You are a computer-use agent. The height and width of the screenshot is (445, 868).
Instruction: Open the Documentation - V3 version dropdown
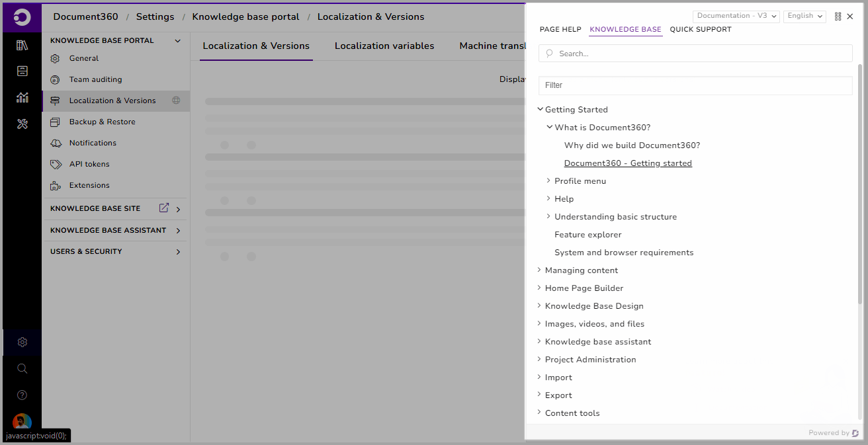tap(736, 16)
